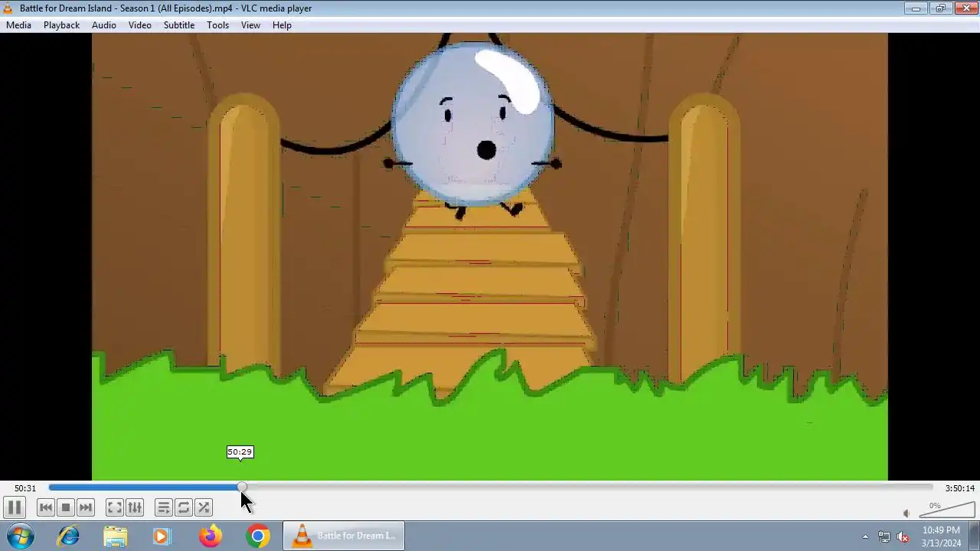This screenshot has width=980, height=551.
Task: Toggle loop repeat mode
Action: (184, 507)
